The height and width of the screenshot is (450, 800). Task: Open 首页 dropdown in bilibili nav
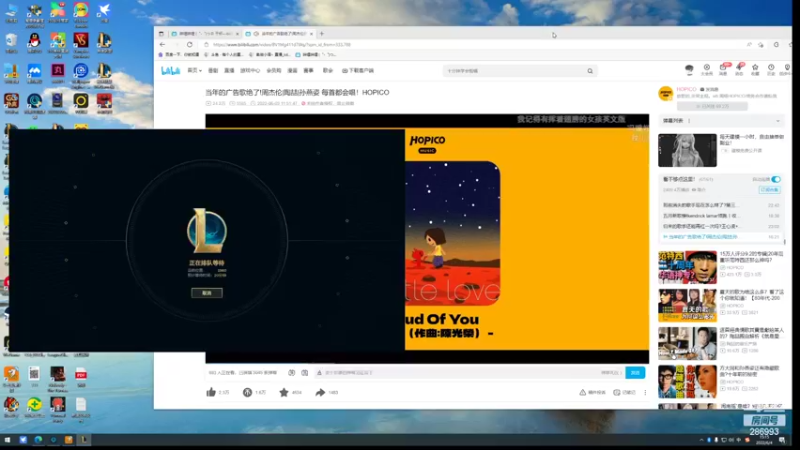[x=194, y=70]
